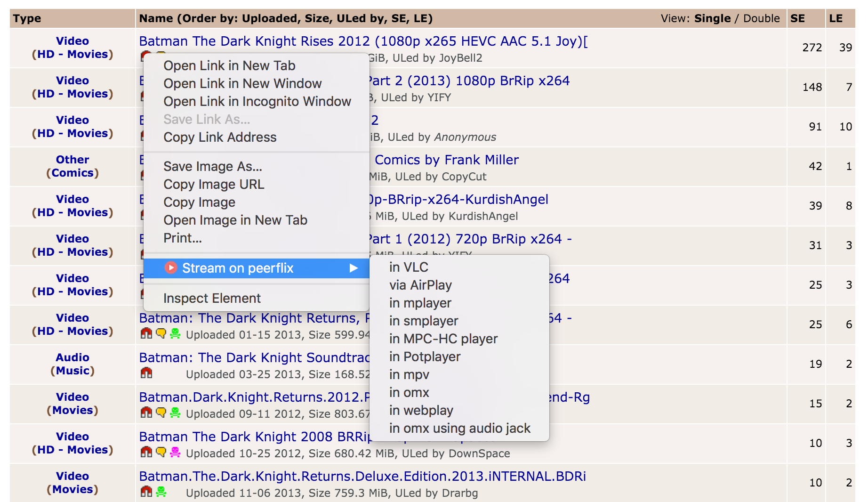
Task: Open Batman The Dark Knight Rises 2012 link
Action: tap(363, 41)
